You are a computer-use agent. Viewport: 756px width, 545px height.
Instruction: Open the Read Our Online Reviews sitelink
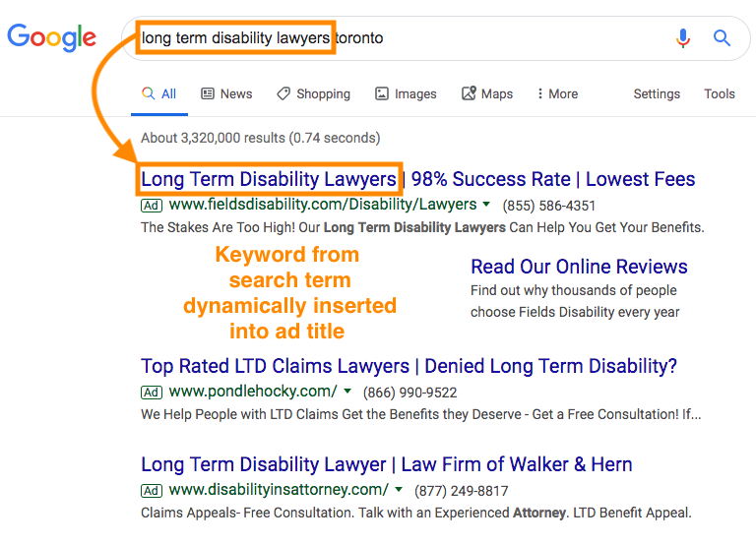pos(579,267)
